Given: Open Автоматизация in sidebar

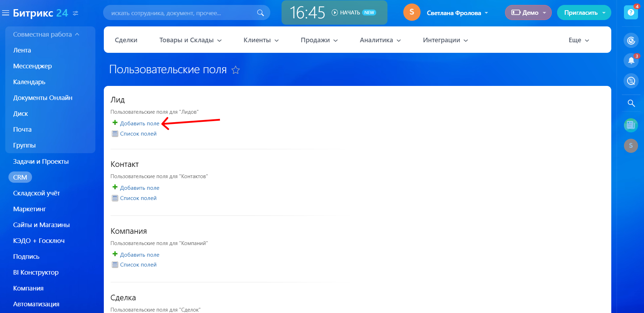Looking at the screenshot, I should 36,304.
